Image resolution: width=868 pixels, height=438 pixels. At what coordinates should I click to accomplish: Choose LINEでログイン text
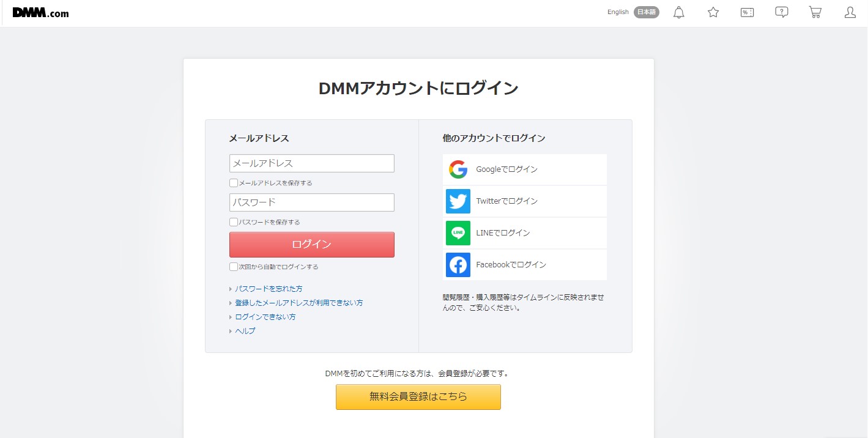pyautogui.click(x=503, y=233)
